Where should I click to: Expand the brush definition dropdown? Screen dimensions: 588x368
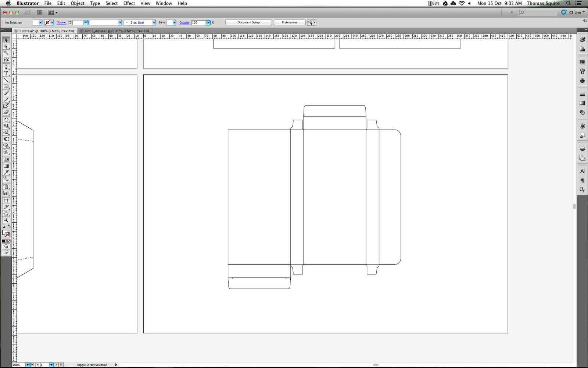154,22
